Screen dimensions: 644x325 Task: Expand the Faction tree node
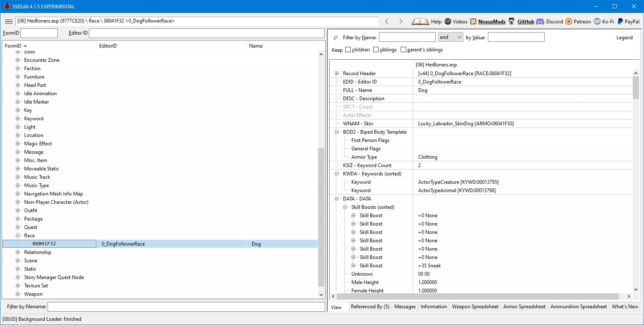tap(18, 69)
